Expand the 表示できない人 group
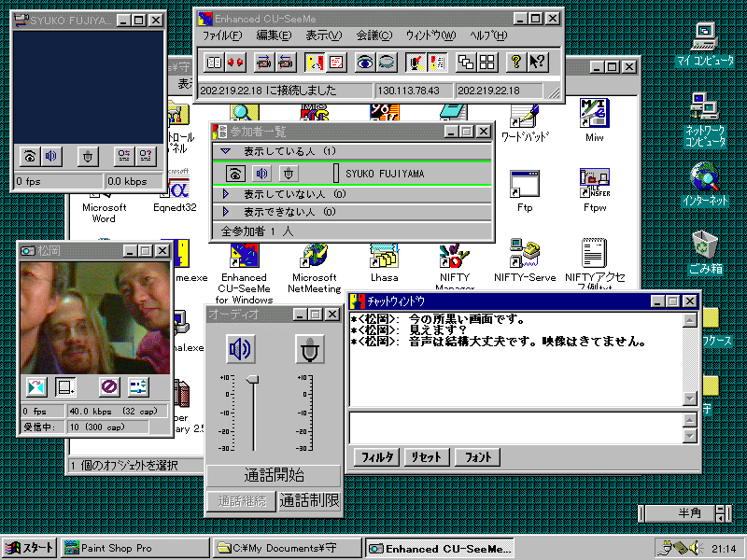The height and width of the screenshot is (560, 747). pyautogui.click(x=225, y=212)
